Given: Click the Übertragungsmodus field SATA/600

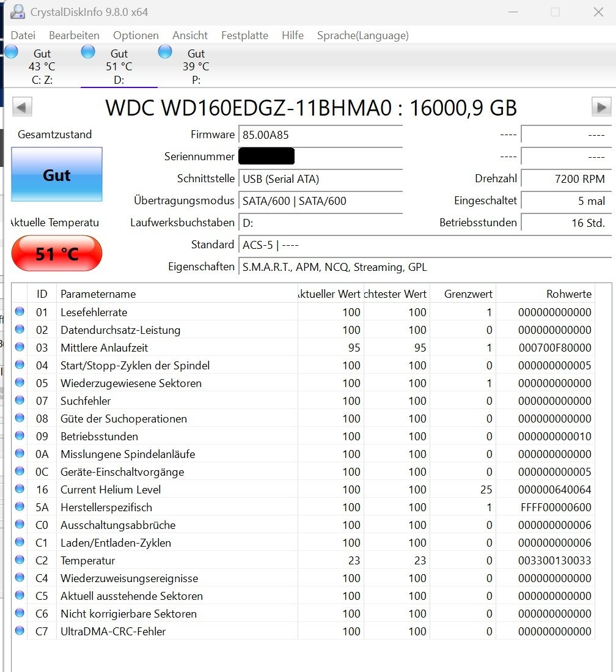Looking at the screenshot, I should (x=320, y=201).
